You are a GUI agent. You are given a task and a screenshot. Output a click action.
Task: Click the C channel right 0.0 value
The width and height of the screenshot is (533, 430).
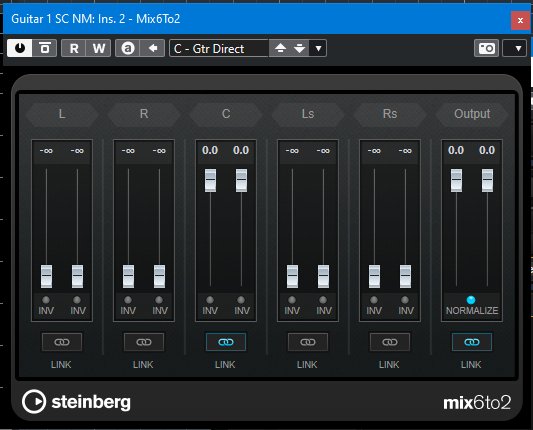[x=241, y=150]
